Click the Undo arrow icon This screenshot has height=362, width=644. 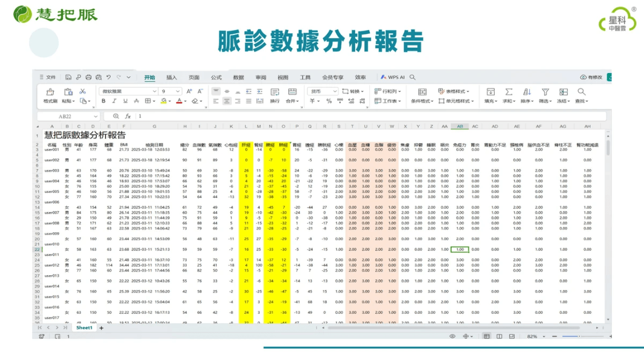(x=109, y=77)
